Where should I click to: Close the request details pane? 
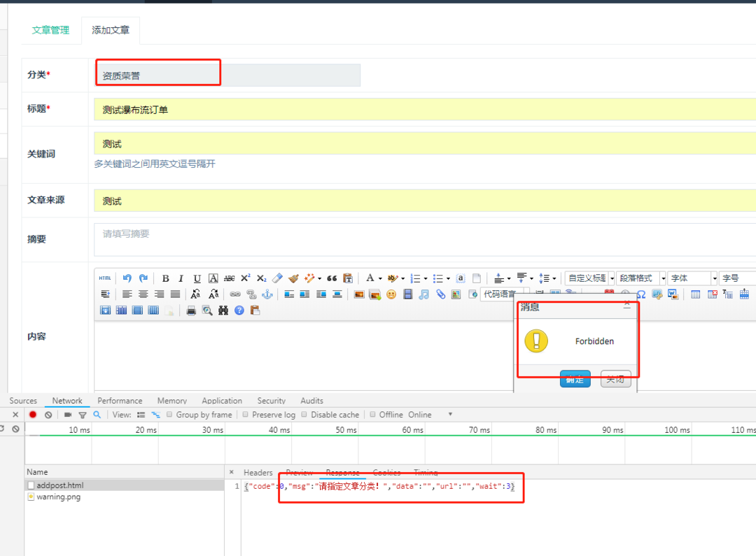pyautogui.click(x=232, y=472)
